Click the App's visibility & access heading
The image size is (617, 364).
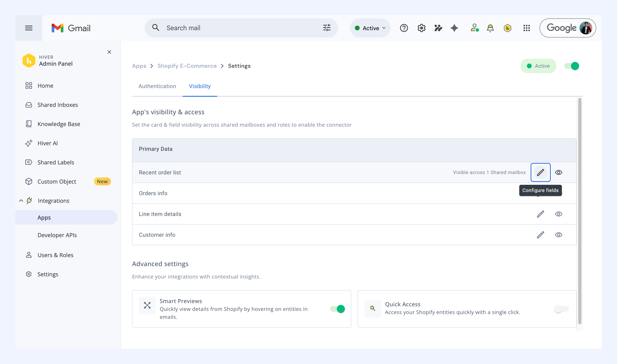point(168,112)
